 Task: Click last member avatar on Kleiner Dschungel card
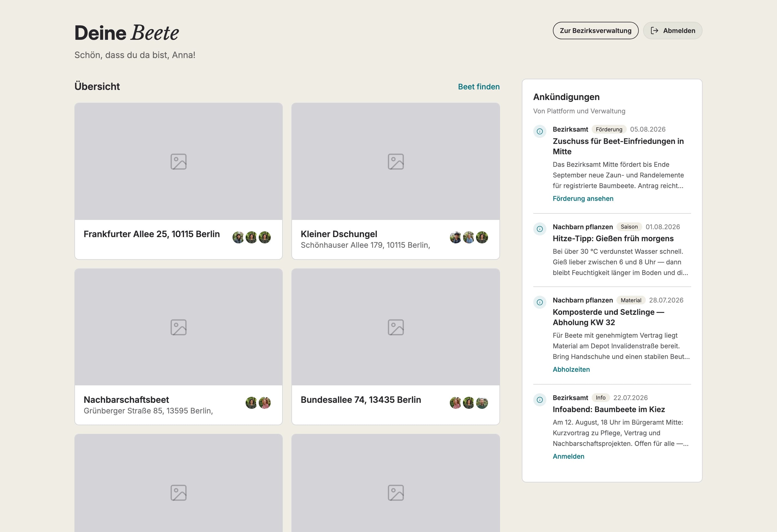[x=482, y=237]
